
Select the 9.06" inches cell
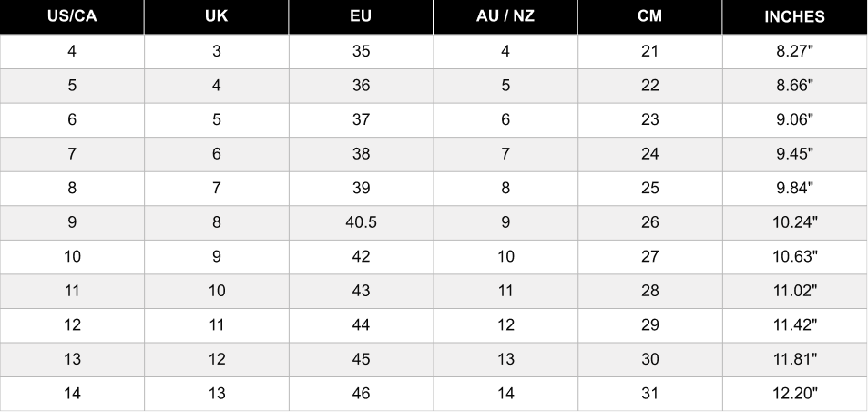click(794, 119)
